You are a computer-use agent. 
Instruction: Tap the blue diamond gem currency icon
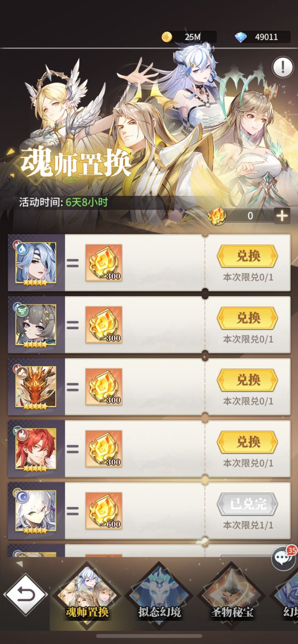tap(240, 37)
